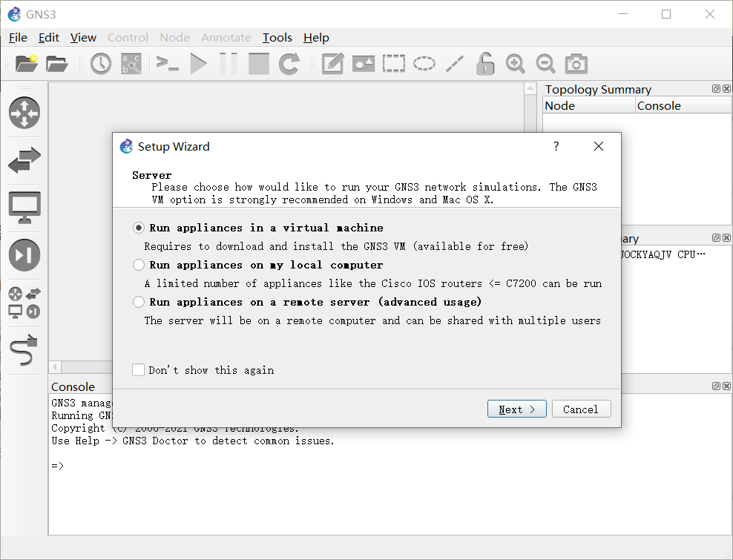Close the Topology Summary panel
733x560 pixels.
tap(726, 88)
